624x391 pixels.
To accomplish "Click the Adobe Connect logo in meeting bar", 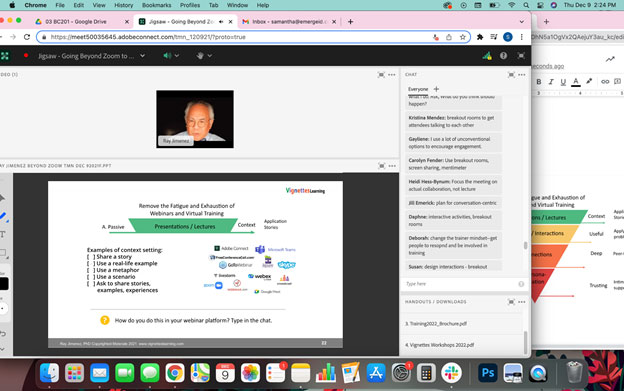I will tap(4, 56).
